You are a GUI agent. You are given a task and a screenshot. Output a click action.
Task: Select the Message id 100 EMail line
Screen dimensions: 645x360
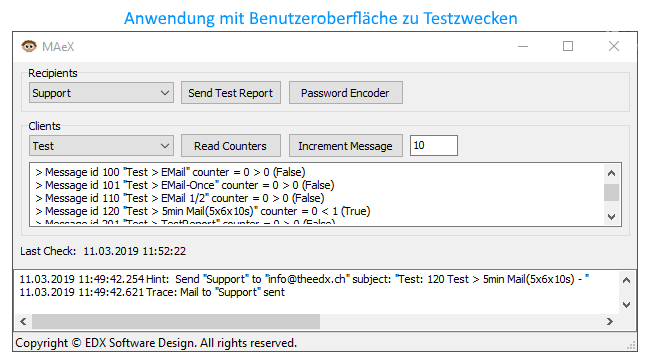point(170,172)
